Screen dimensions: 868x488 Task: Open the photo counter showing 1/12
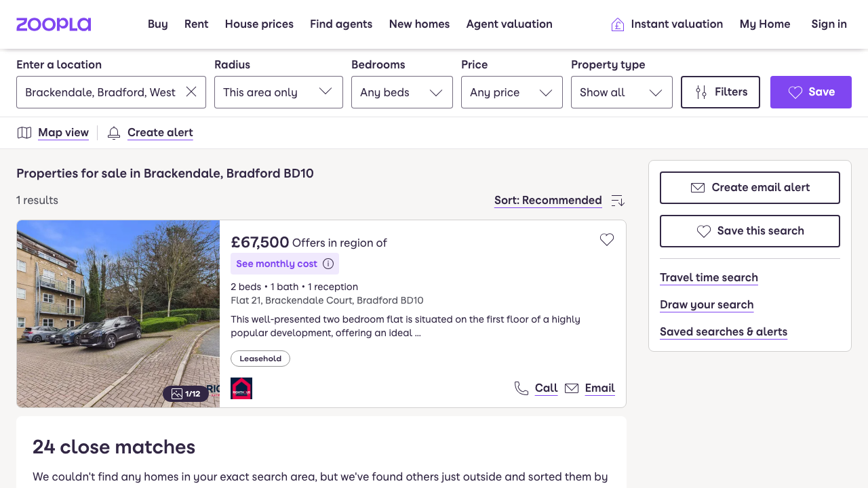coord(186,393)
